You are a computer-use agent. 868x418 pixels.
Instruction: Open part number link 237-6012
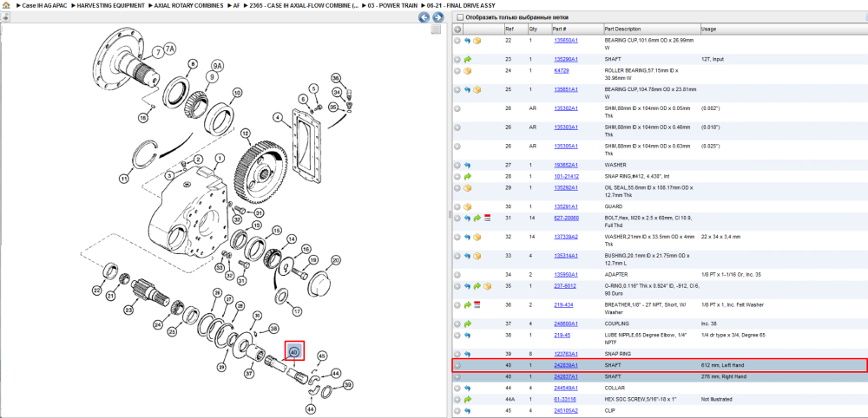pyautogui.click(x=564, y=286)
